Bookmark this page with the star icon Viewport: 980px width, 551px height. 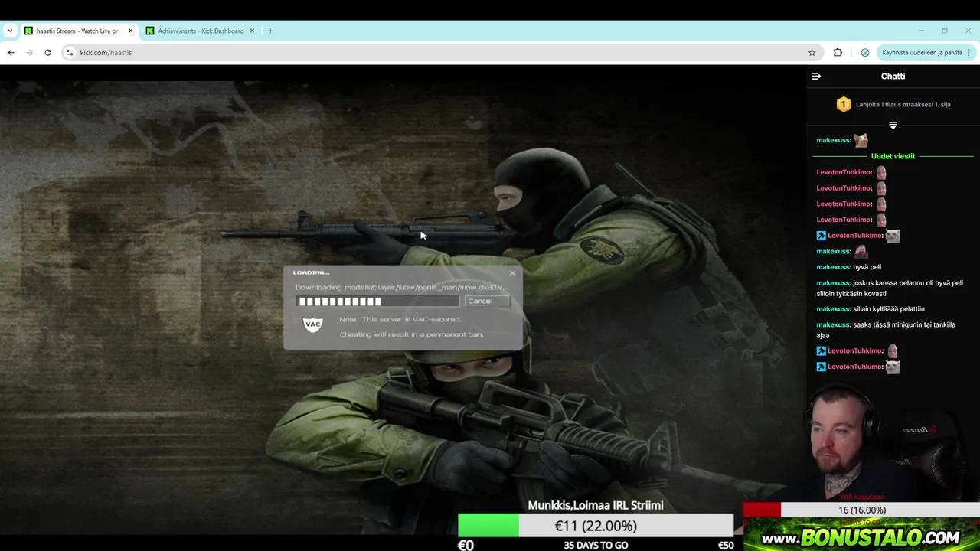coord(812,52)
